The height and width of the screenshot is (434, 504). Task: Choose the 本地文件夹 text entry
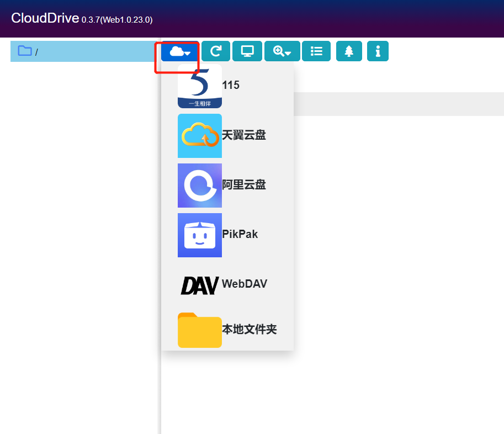249,330
